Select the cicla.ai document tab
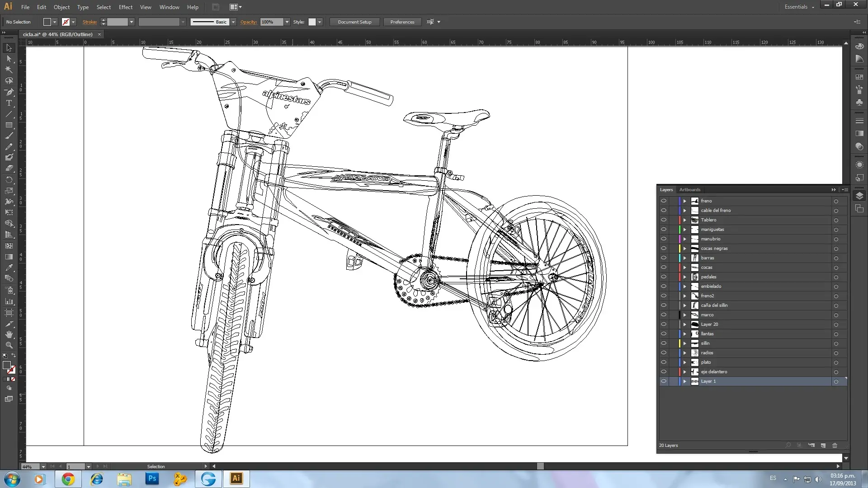Image resolution: width=868 pixels, height=488 pixels. coord(58,34)
